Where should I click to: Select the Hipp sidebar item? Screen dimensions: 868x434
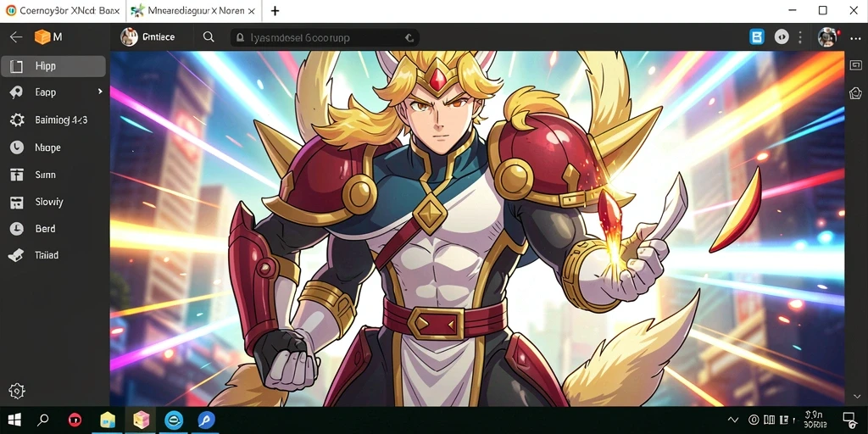[53, 66]
